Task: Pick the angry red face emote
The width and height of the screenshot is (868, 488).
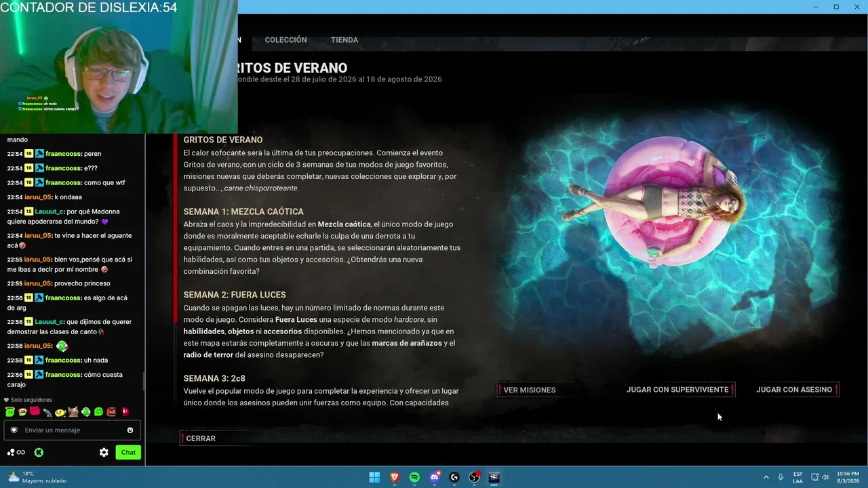Action: click(x=112, y=411)
